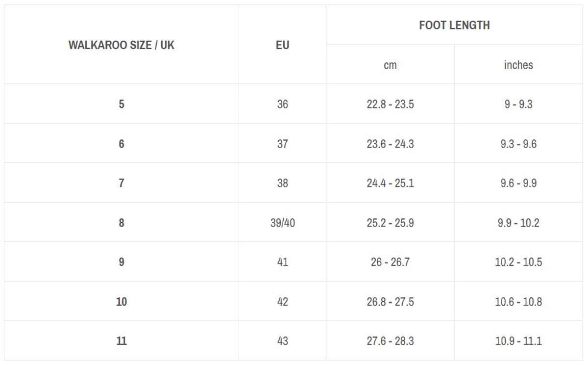This screenshot has width=588, height=365.
Task: Select the 26 - 26.7 cm cell
Action: (390, 262)
